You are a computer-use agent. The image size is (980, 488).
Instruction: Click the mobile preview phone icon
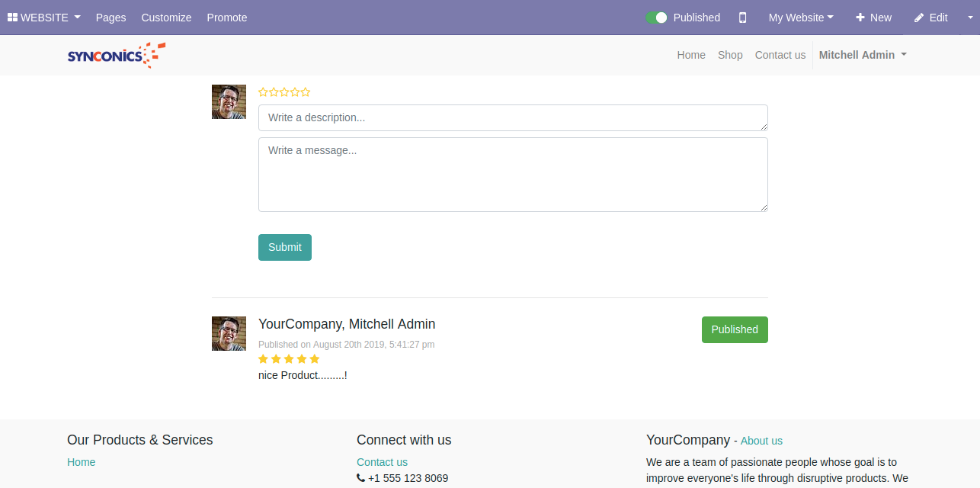[x=742, y=18]
